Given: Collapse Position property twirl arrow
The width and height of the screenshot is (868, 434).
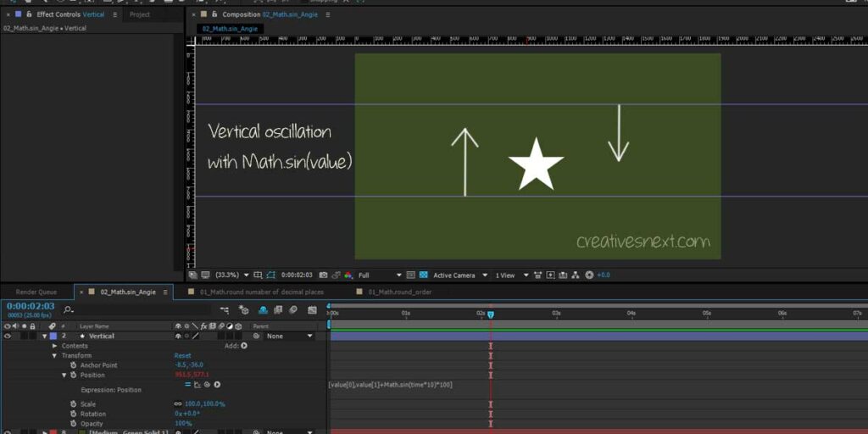Looking at the screenshot, I should tap(64, 375).
